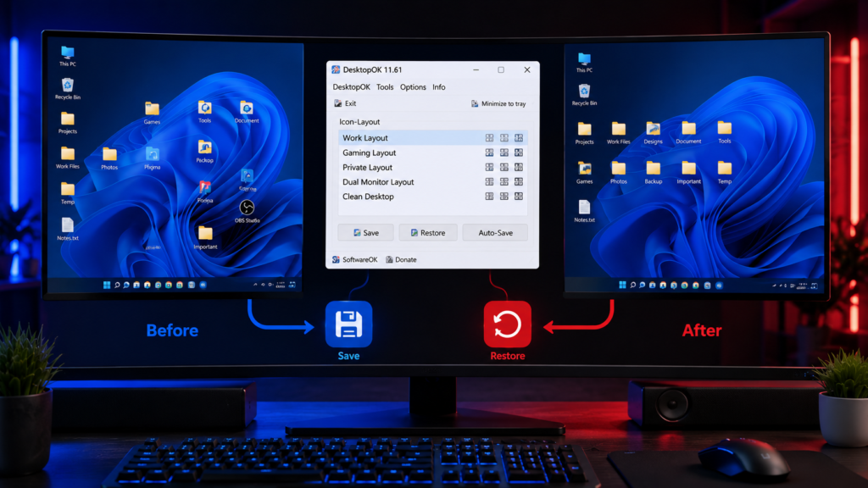Open the SoftwareOK link
The width and height of the screenshot is (868, 488).
355,259
